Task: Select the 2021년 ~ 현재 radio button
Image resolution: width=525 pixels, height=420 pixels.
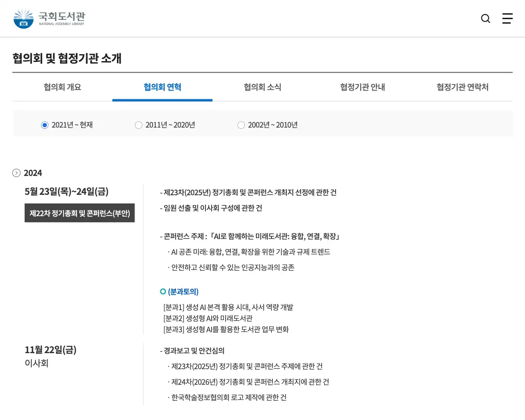Action: coord(44,125)
